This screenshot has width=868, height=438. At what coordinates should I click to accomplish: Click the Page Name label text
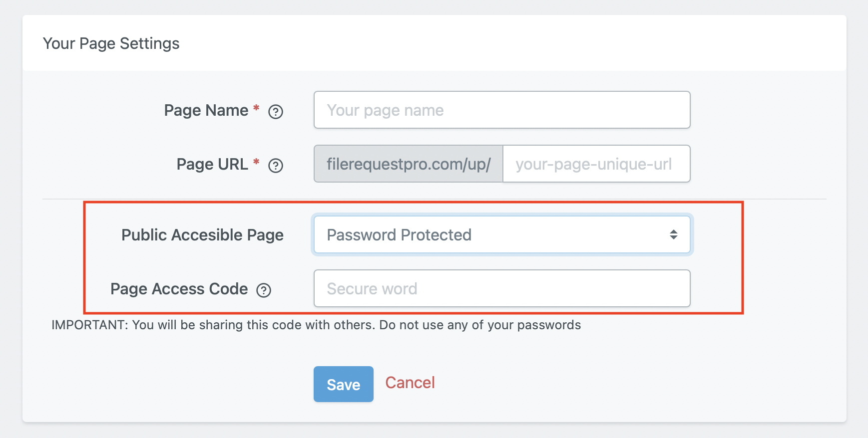206,110
